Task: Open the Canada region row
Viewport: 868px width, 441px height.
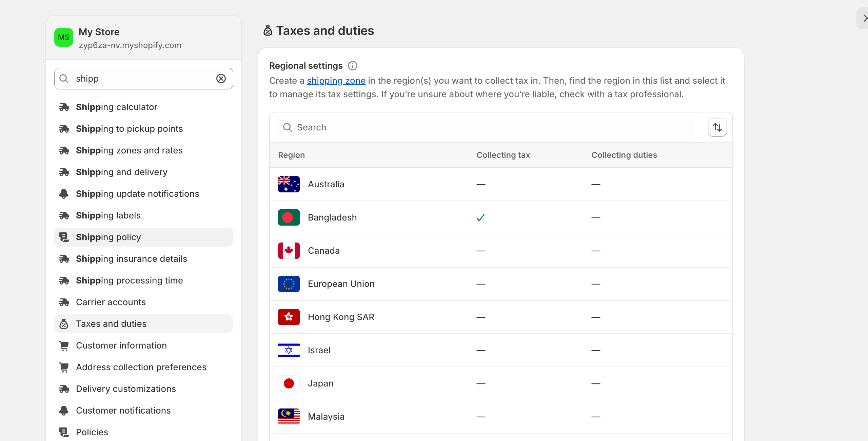Action: tap(501, 251)
